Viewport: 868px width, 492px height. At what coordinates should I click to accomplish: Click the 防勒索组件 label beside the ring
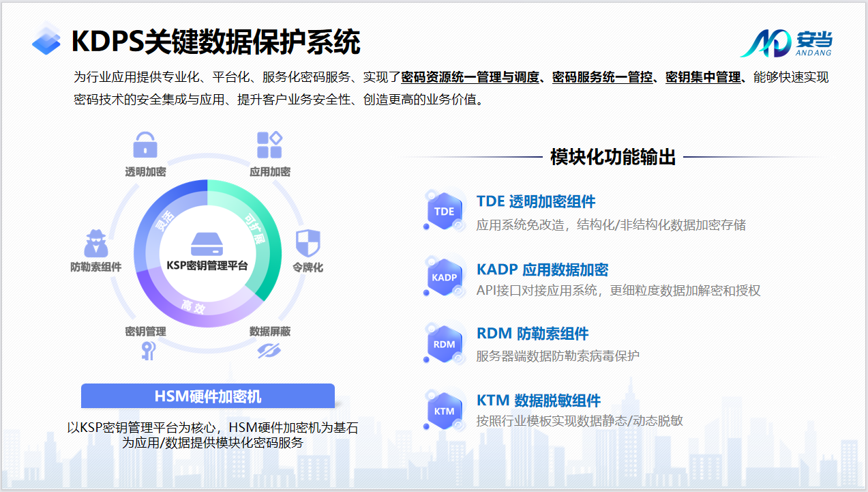(x=96, y=267)
